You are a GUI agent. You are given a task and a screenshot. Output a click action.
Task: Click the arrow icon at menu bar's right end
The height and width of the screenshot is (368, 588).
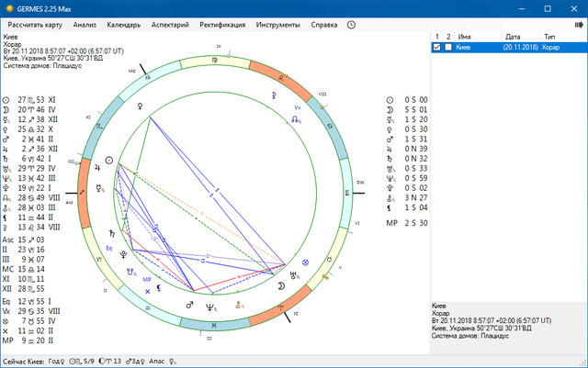coord(580,25)
